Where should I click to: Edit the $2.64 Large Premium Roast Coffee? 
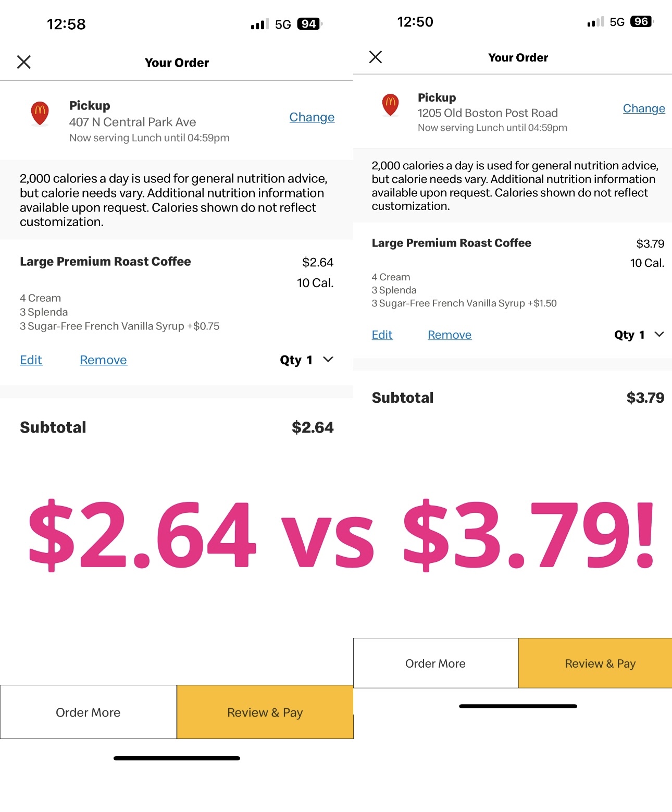point(31,360)
